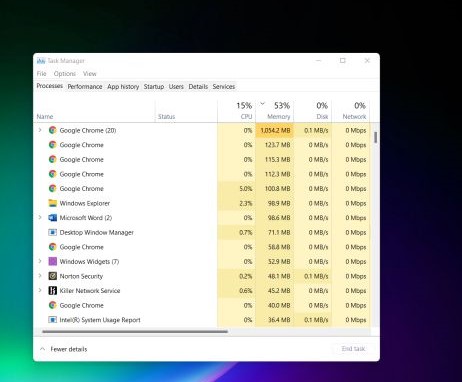Open the Options menu

click(65, 74)
